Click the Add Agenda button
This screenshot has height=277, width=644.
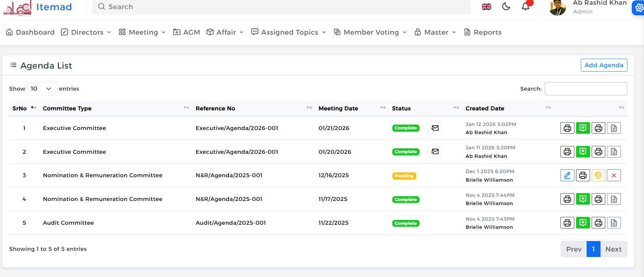tap(604, 65)
